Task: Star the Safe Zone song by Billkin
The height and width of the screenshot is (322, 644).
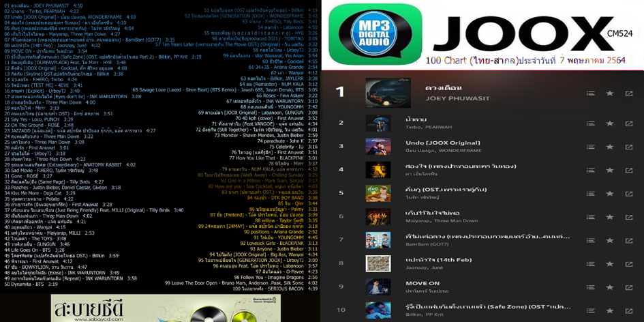Action: (x=610, y=310)
